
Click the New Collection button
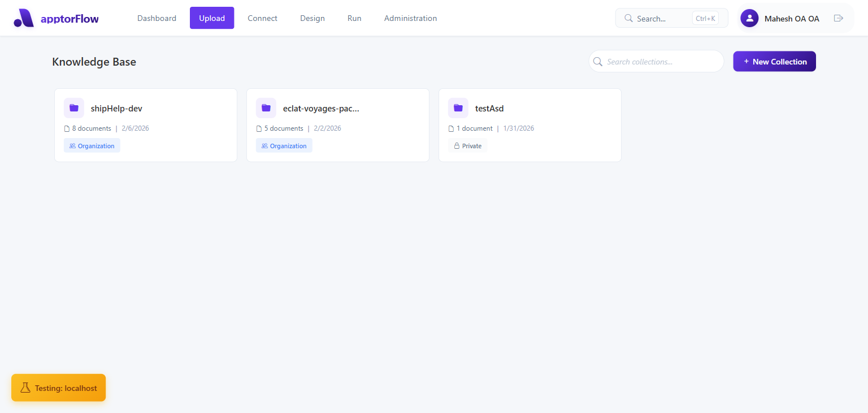tap(774, 61)
